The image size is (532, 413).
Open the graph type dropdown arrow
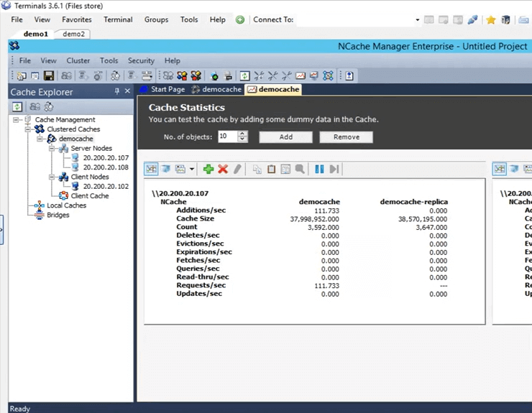click(192, 169)
